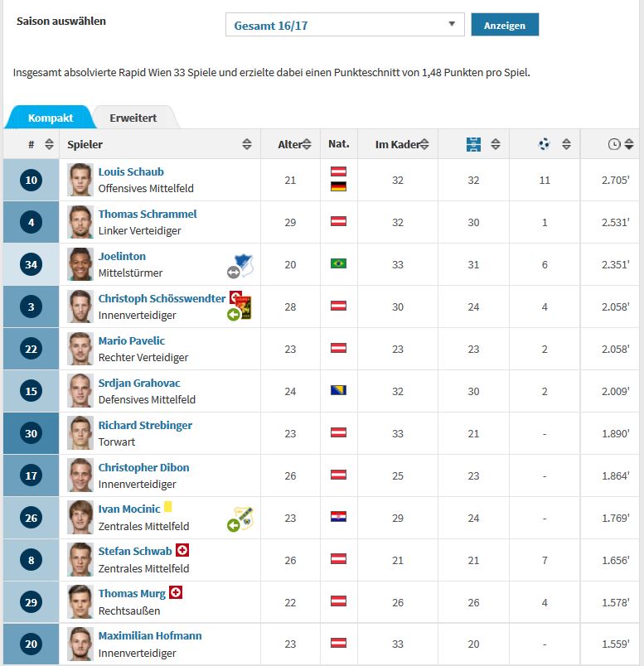Click the clock minutes-played column header icon
Image resolution: width=644 pixels, height=666 pixels.
[x=614, y=144]
